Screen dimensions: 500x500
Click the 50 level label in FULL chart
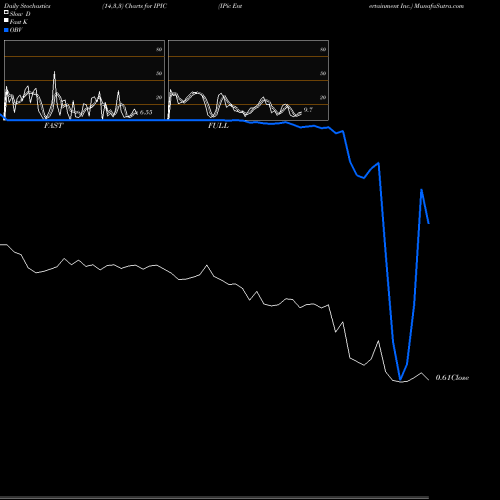323,73
